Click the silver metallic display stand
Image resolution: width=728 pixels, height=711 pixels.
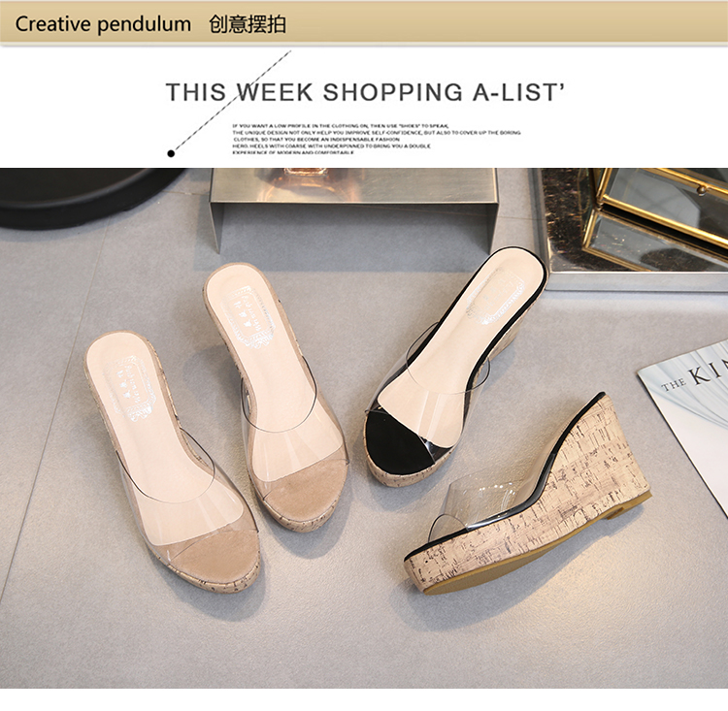coord(353,205)
